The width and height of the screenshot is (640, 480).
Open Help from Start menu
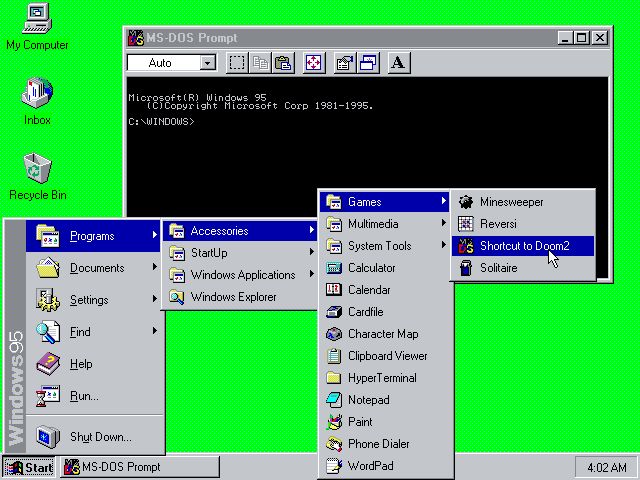coord(93,364)
